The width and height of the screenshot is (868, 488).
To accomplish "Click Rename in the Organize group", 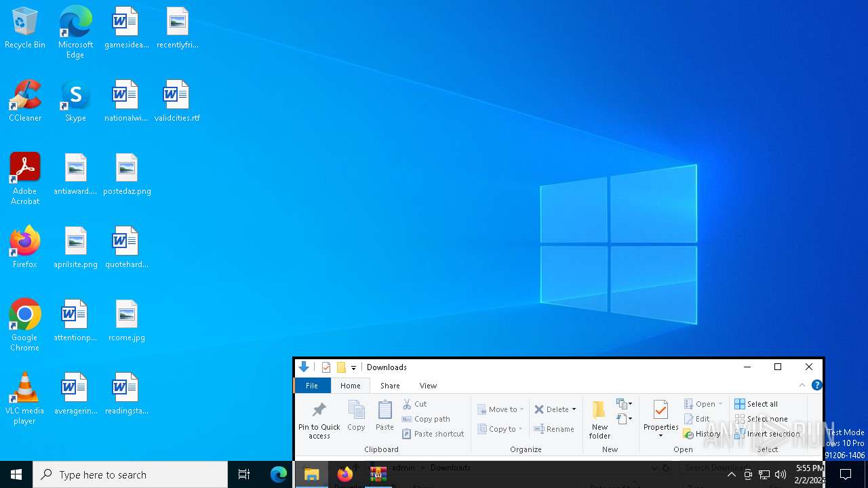I will pos(554,429).
